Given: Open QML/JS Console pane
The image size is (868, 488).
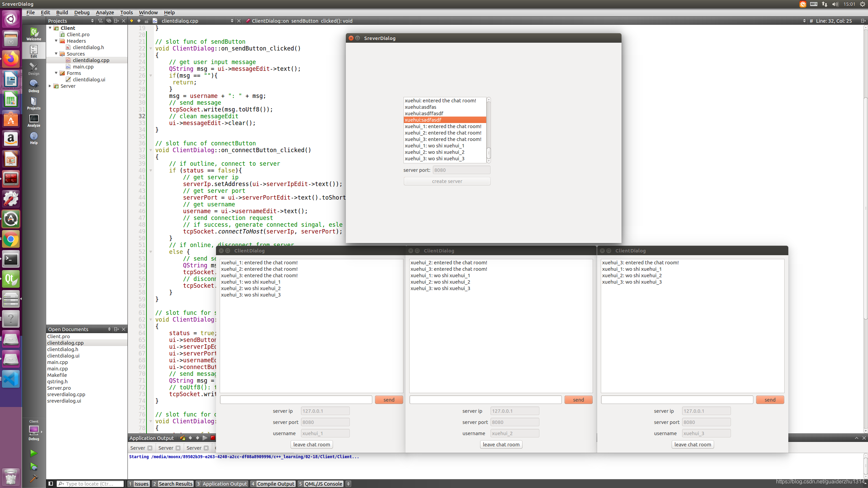Looking at the screenshot, I should click(x=320, y=484).
